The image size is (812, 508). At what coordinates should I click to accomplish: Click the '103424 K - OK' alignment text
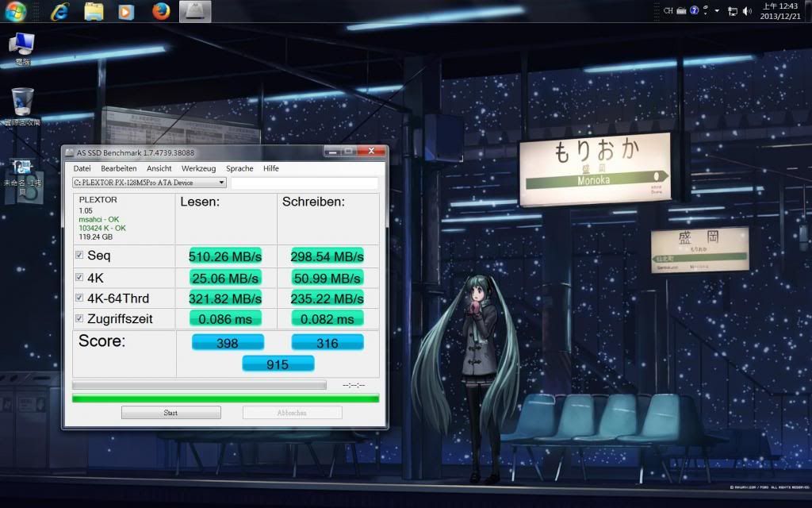click(x=102, y=228)
